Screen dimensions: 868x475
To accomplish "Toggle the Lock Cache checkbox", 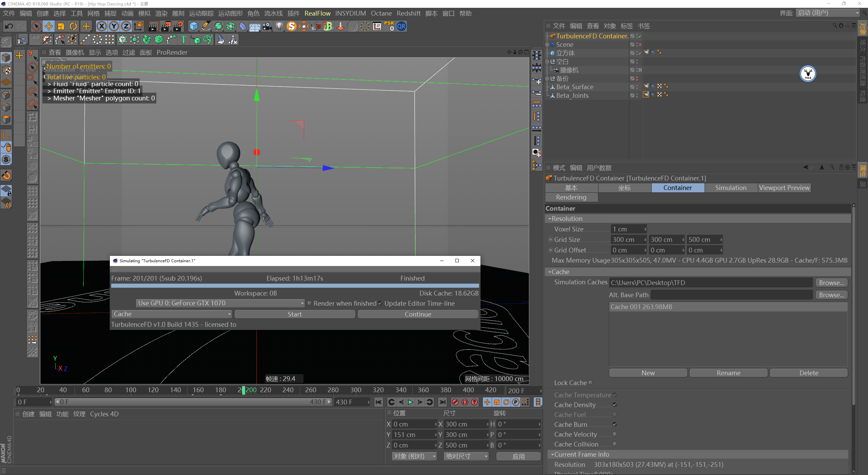I will click(x=590, y=383).
